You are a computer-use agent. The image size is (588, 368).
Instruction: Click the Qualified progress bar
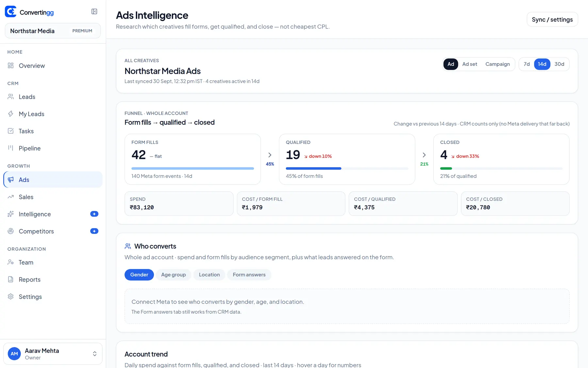click(347, 168)
